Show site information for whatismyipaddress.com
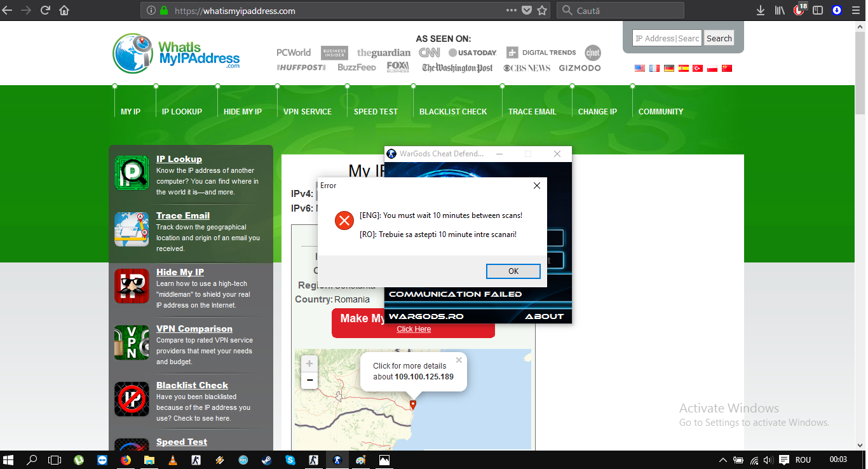 [x=151, y=11]
